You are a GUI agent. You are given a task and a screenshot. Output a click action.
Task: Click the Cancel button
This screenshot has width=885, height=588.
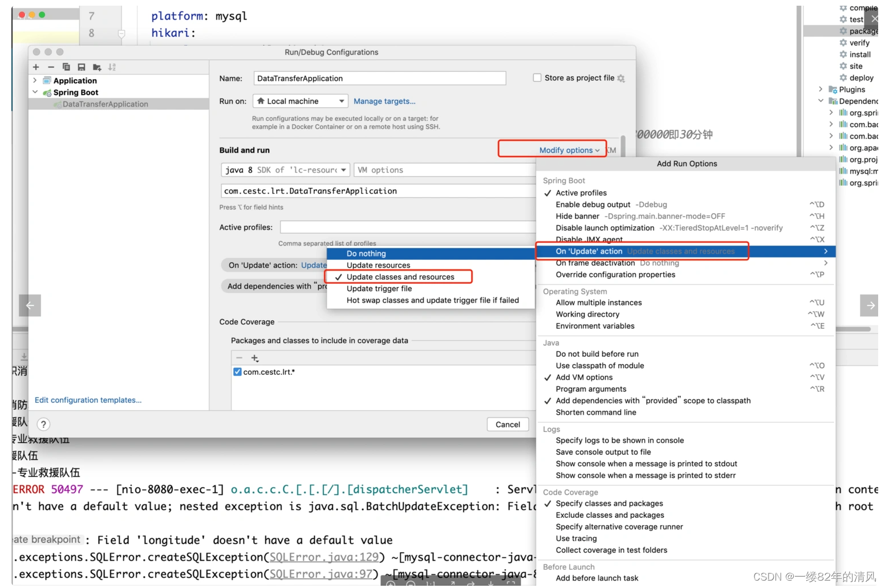(x=508, y=424)
